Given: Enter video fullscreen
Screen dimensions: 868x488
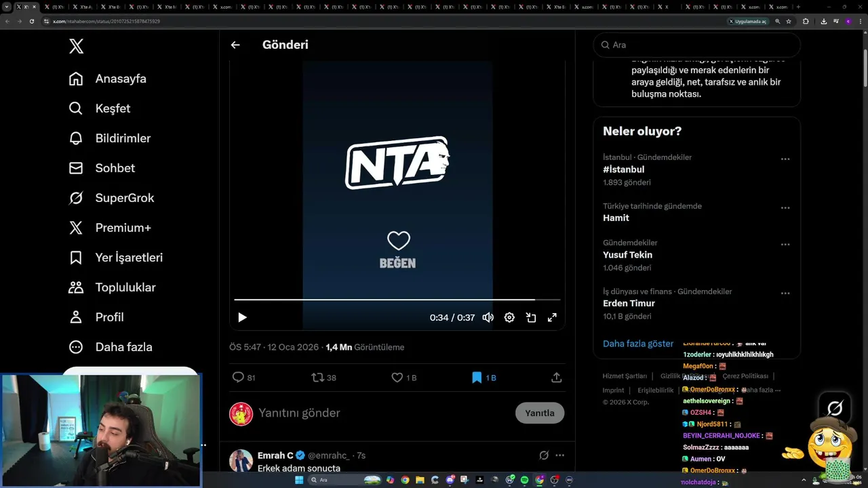Looking at the screenshot, I should point(552,317).
